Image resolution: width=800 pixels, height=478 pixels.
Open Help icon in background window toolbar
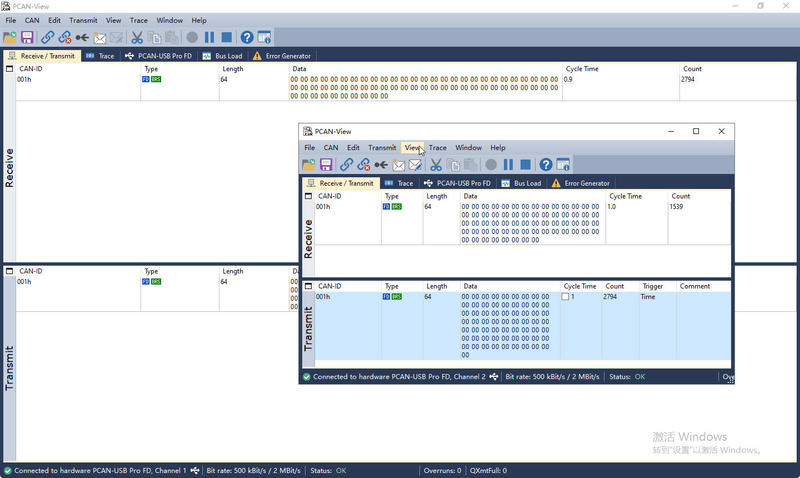pyautogui.click(x=246, y=37)
